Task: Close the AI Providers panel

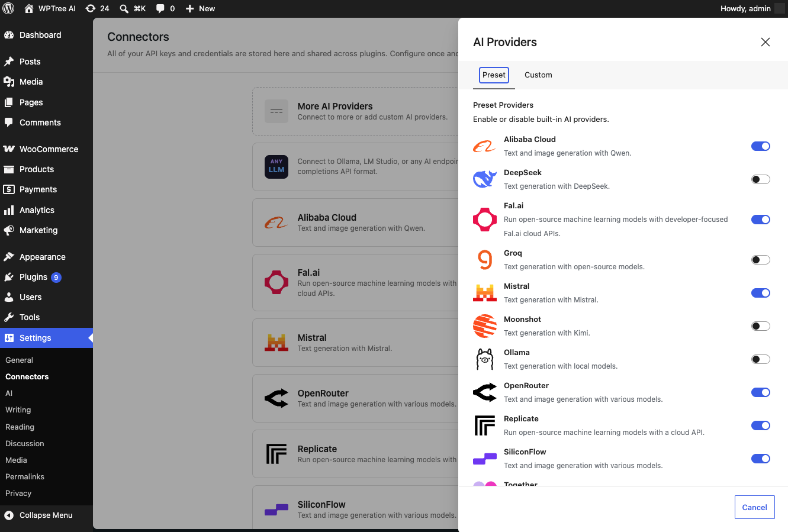Action: tap(765, 42)
